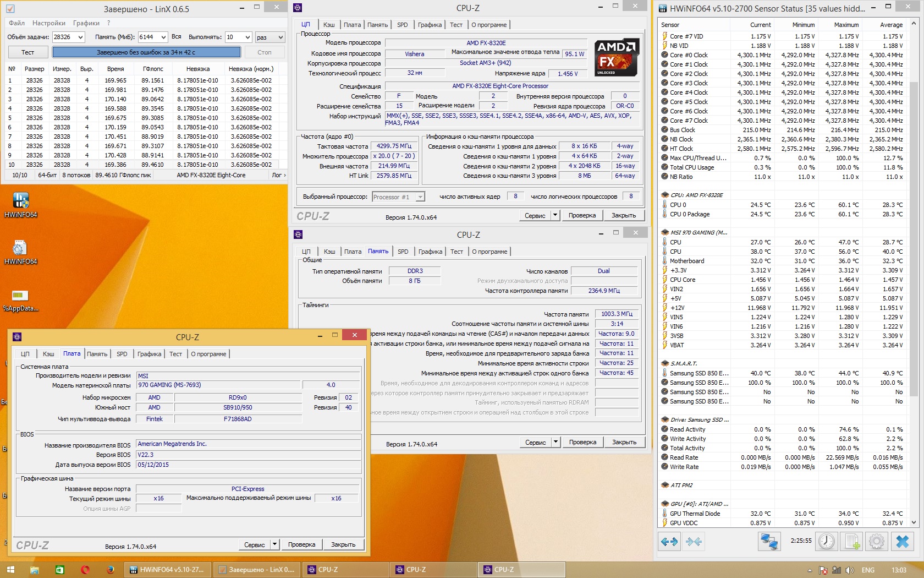924x578 pixels.
Task: Click the LinX progress bar showing 'Завершено без ошибок'
Action: [x=146, y=52]
